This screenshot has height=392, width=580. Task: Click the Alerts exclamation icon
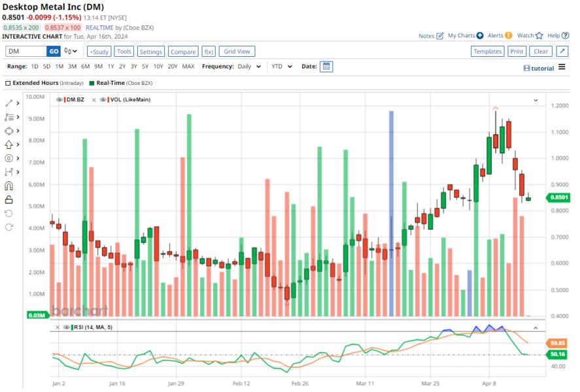(509, 35)
